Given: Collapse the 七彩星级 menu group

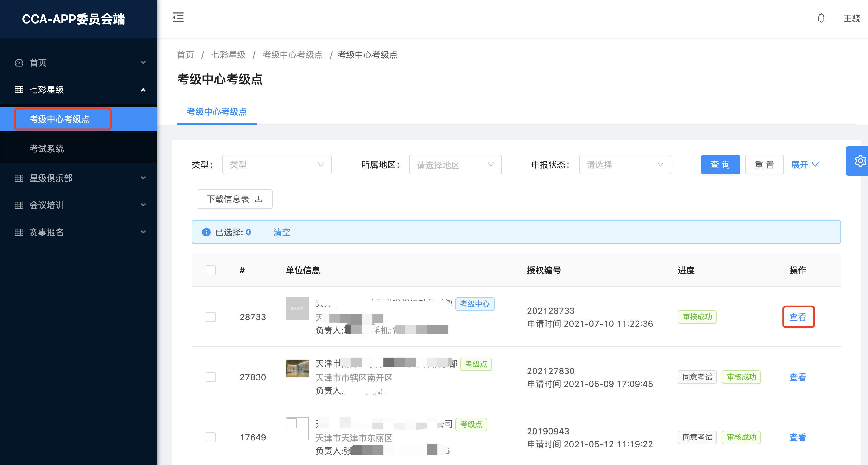Looking at the screenshot, I should (79, 90).
